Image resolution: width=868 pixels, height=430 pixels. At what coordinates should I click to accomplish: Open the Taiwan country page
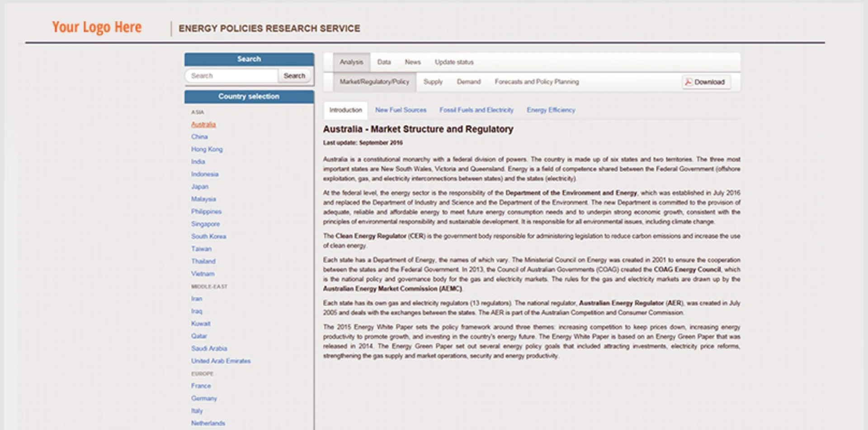click(201, 248)
